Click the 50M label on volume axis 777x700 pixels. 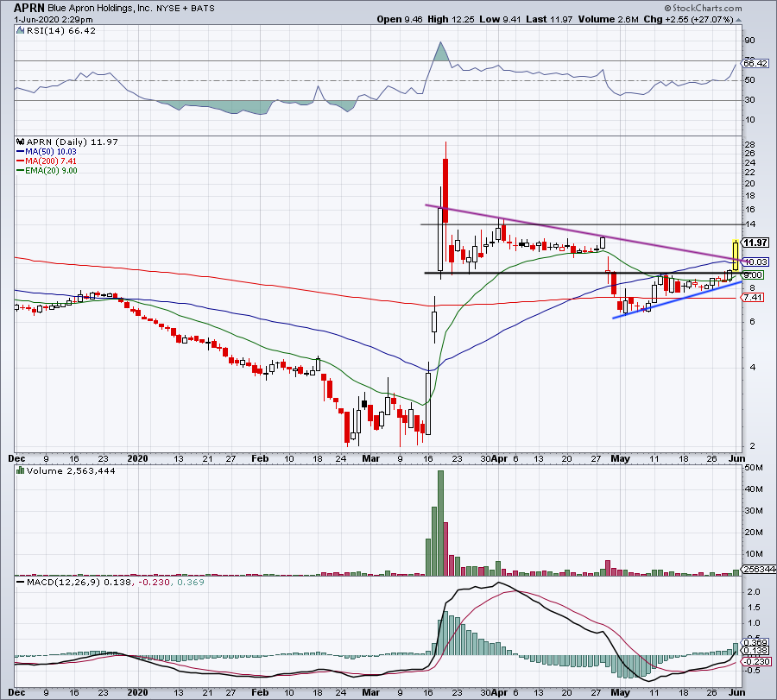point(753,468)
